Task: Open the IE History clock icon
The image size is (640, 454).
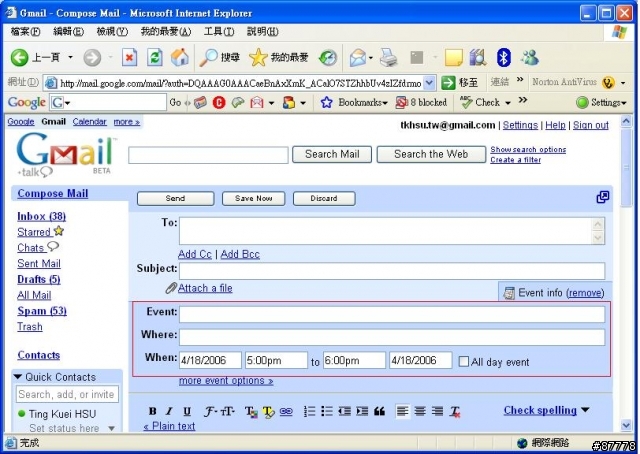Action: pyautogui.click(x=328, y=58)
